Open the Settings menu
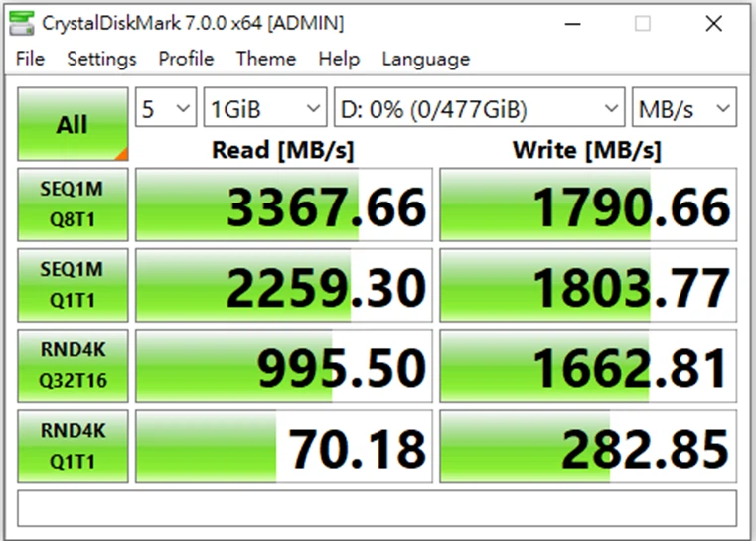This screenshot has height=541, width=756. click(101, 59)
